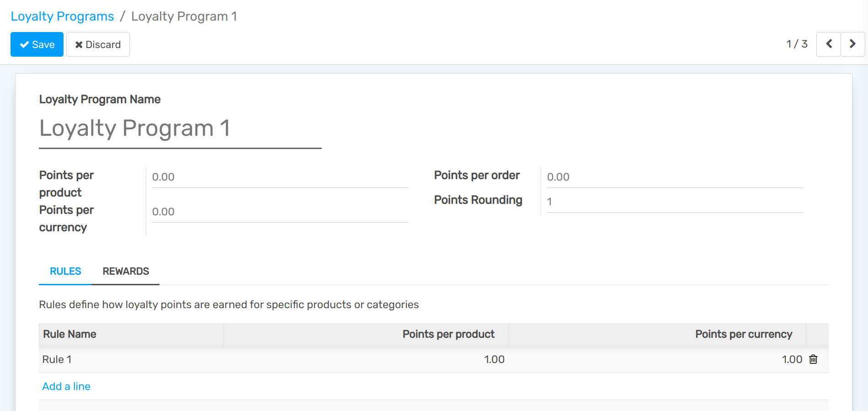Focus the Points per currency input

279,212
